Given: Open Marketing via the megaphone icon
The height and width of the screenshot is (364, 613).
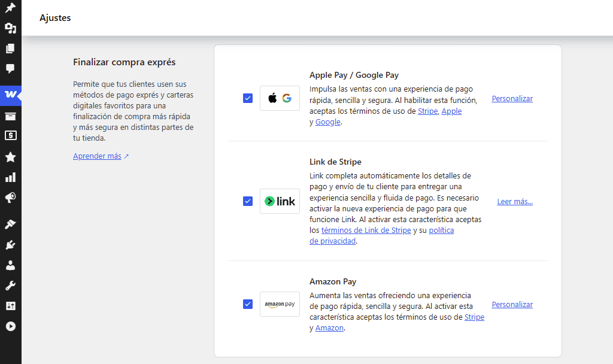Looking at the screenshot, I should coord(11,198).
